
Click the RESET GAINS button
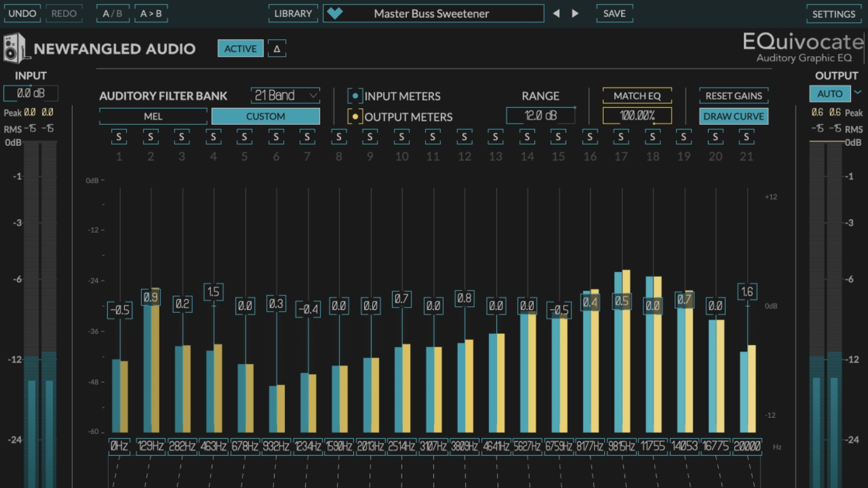734,95
